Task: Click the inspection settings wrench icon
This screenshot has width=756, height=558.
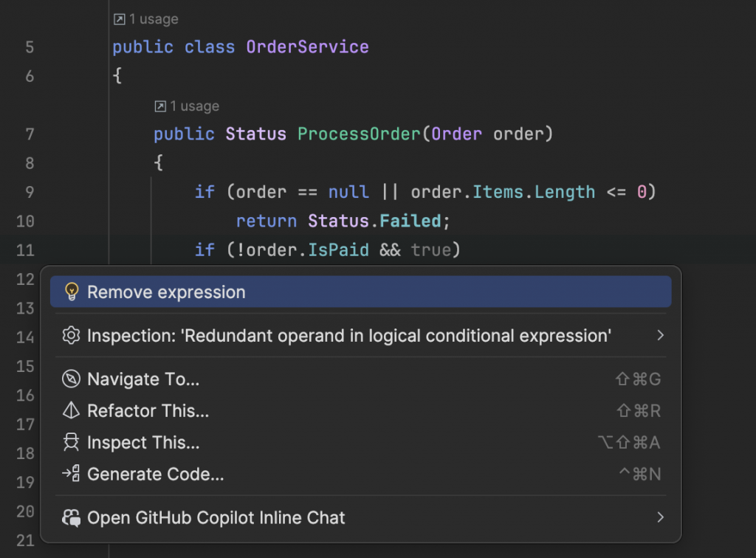Action: [71, 336]
